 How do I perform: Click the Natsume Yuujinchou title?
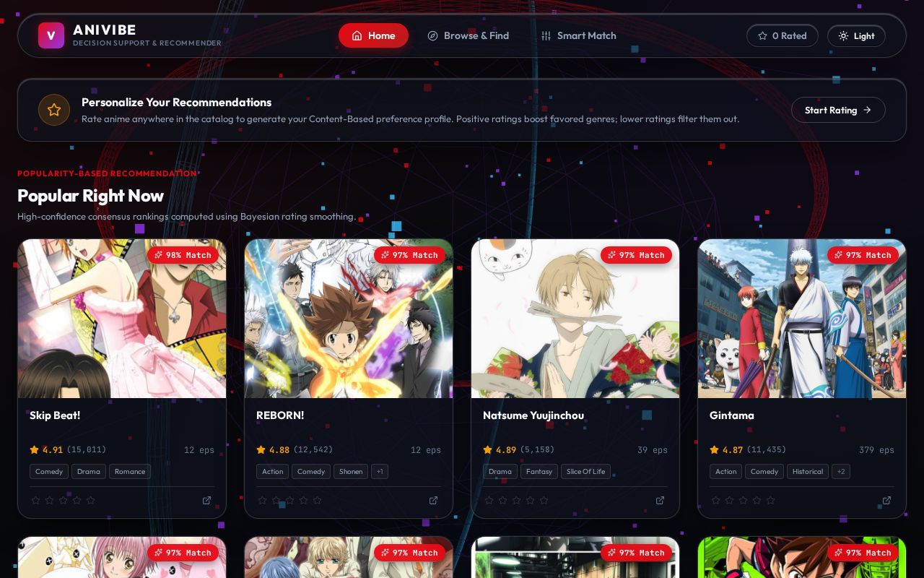[533, 415]
